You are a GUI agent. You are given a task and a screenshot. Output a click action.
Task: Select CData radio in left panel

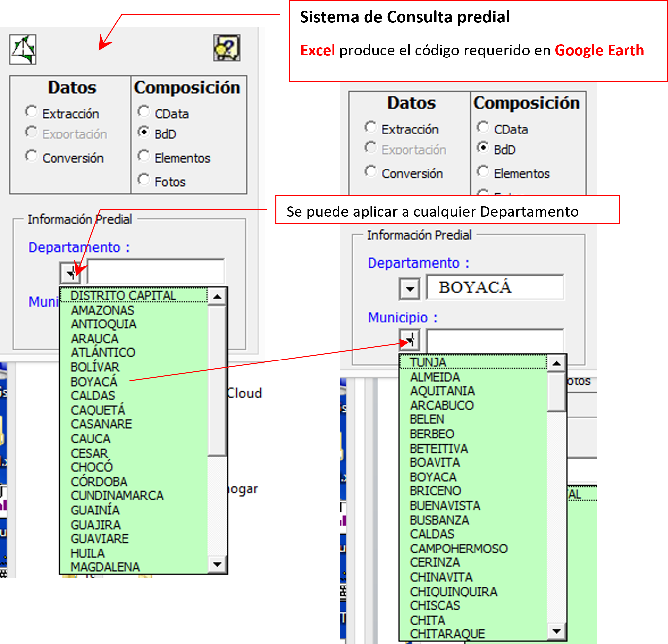(x=144, y=112)
